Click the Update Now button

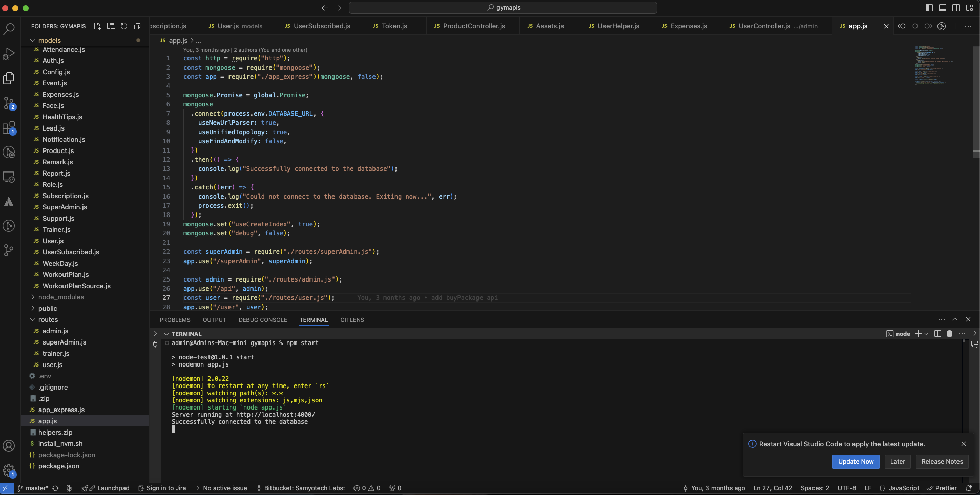pos(856,462)
